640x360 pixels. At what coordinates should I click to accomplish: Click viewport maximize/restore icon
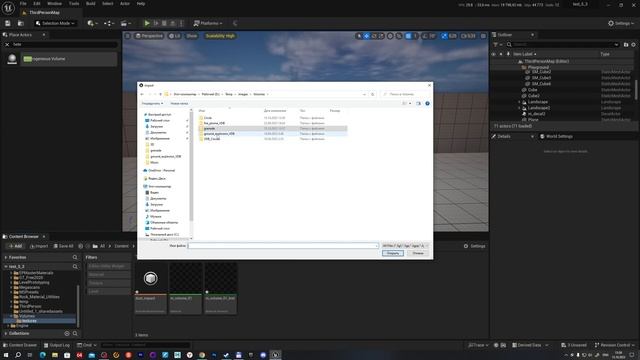483,36
